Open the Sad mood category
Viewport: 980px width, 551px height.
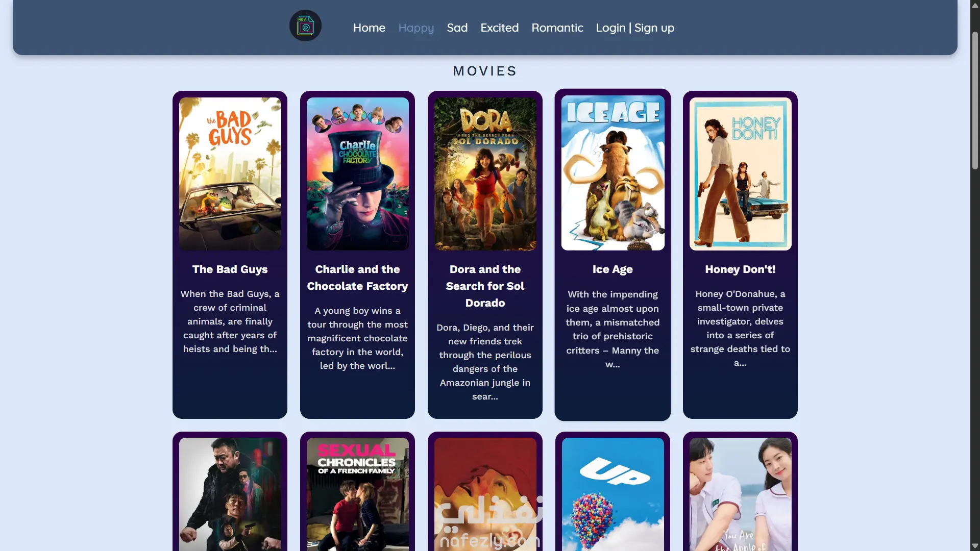(457, 28)
